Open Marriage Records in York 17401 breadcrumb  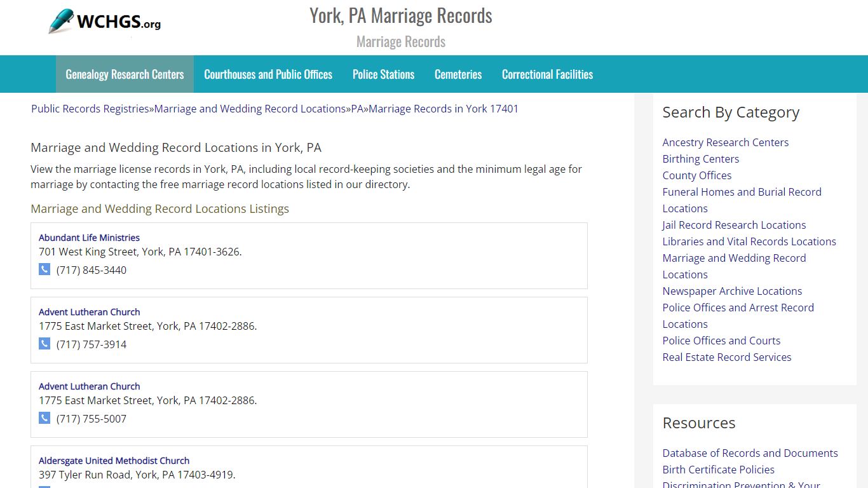(444, 109)
